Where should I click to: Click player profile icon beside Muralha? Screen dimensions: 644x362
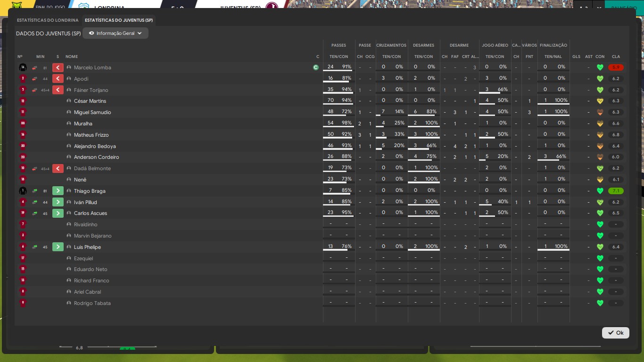[69, 123]
